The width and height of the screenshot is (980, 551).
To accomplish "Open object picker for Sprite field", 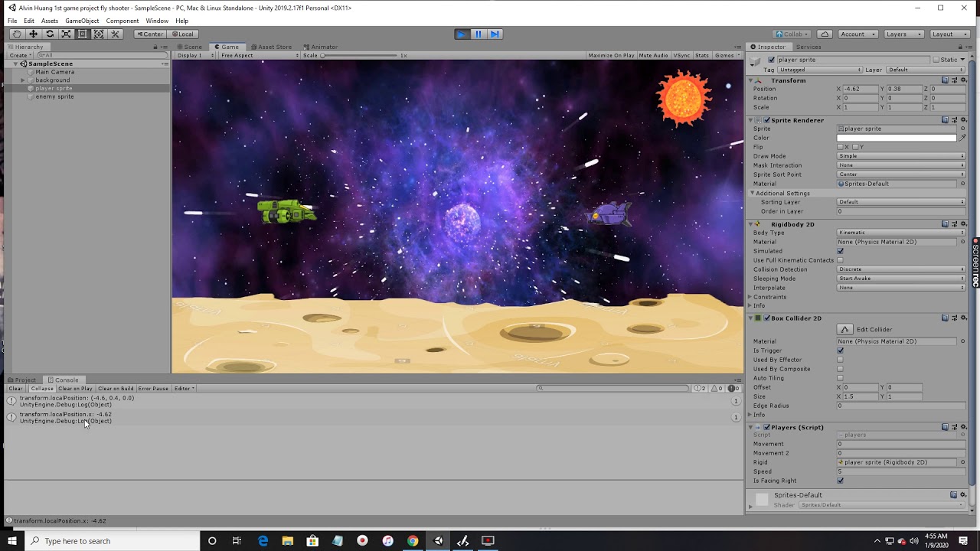I will click(x=962, y=129).
